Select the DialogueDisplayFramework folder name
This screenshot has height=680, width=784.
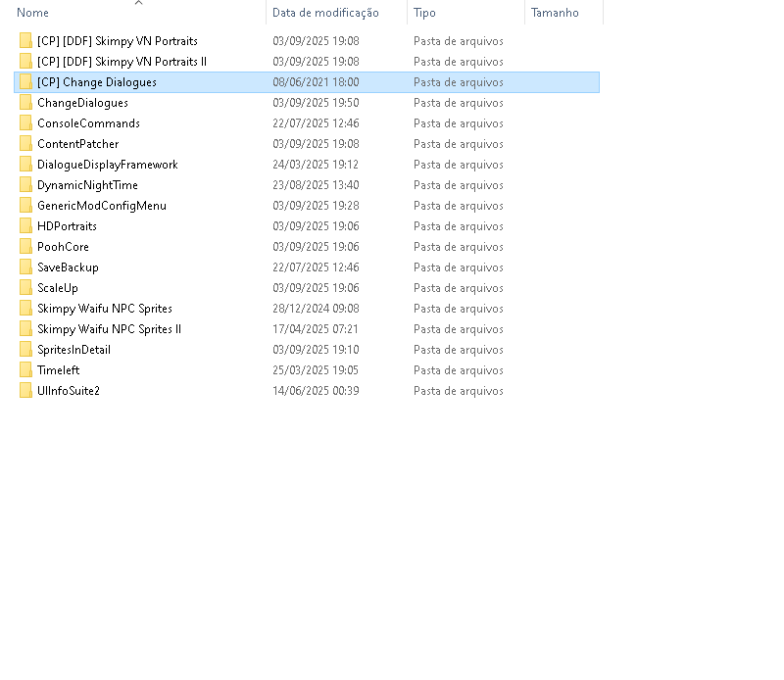pos(108,165)
